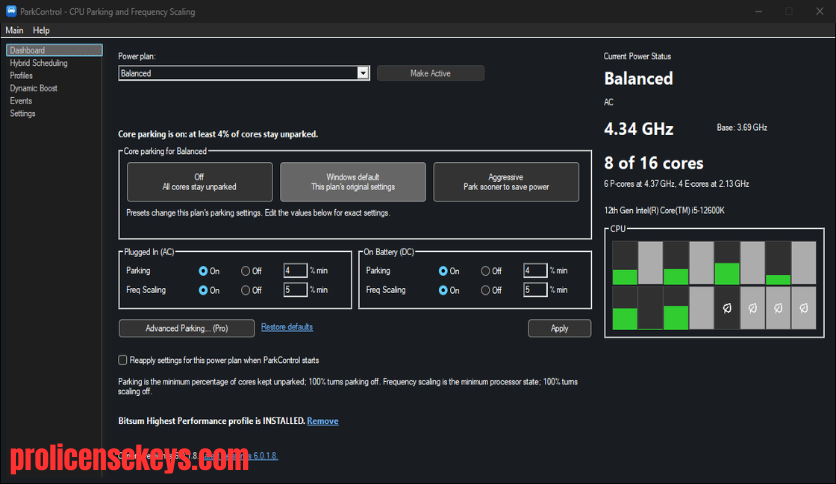This screenshot has height=484, width=836.
Task: Click the first parked core leaf icon
Action: (x=727, y=308)
